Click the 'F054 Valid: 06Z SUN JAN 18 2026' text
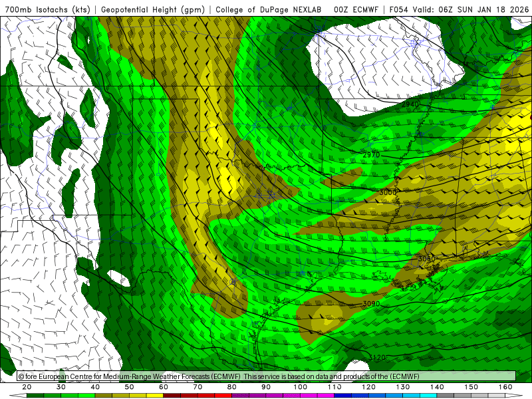The width and height of the screenshot is (532, 399). [459, 9]
